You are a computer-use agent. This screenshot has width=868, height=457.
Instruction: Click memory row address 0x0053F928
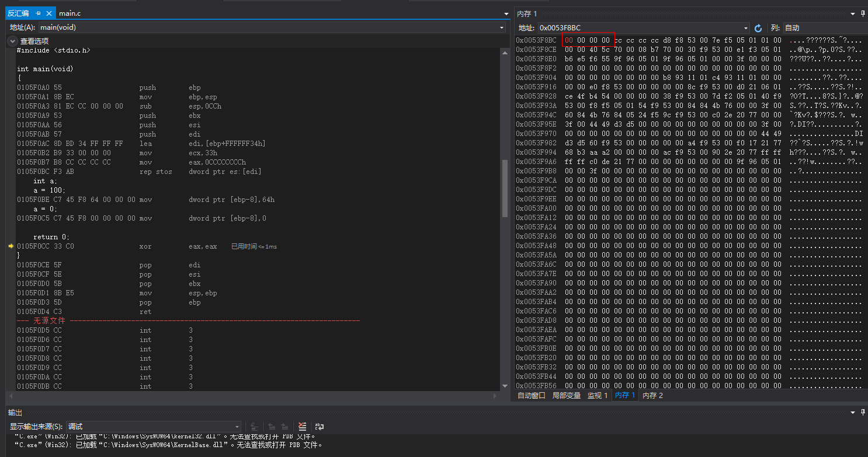536,96
